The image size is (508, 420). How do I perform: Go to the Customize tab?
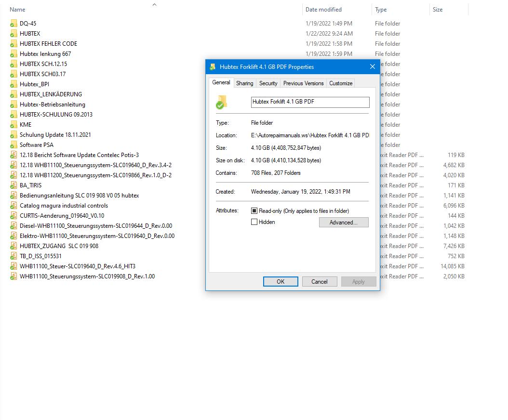341,83
